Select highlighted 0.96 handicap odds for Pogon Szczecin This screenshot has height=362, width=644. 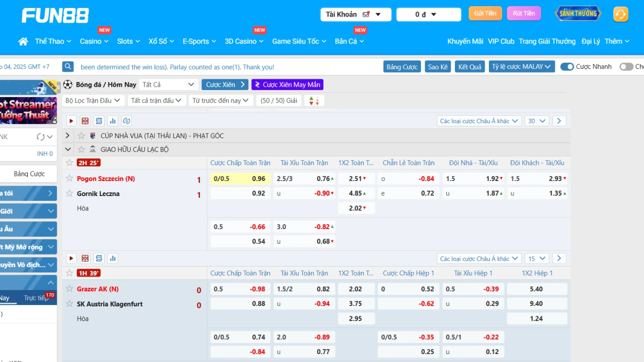[239, 179]
